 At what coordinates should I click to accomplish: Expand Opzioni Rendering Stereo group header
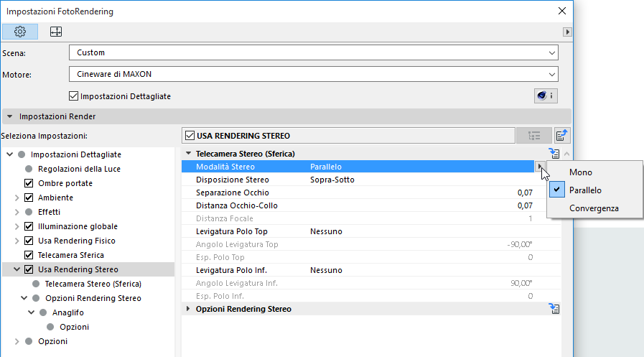pos(188,309)
